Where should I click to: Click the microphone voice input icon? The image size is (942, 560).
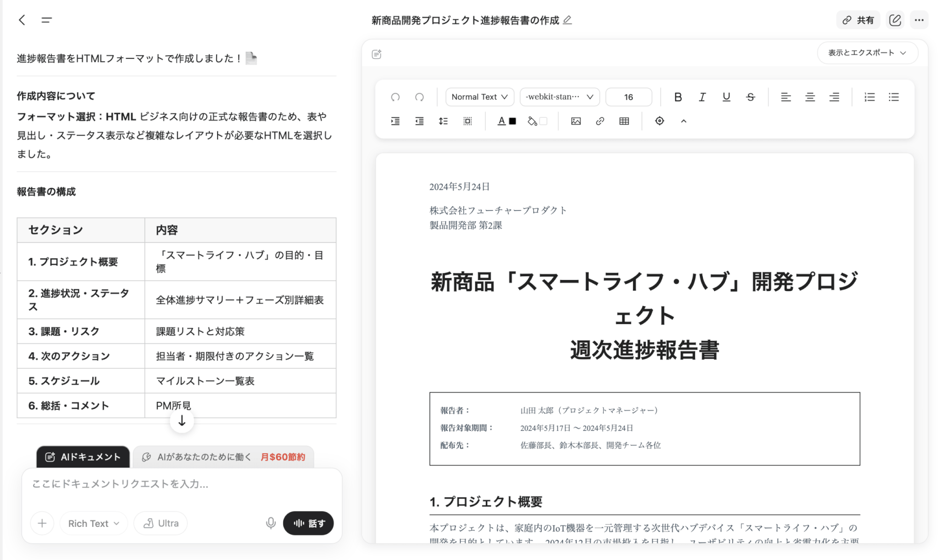271,523
